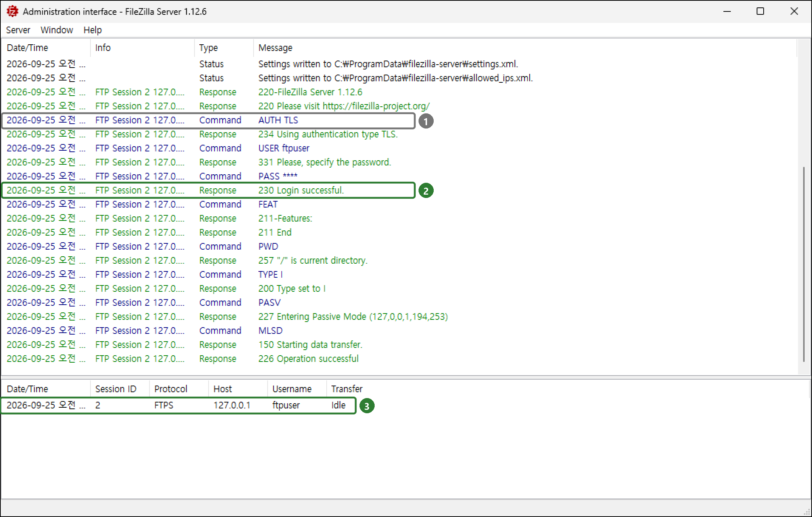
Task: Minimize the FileZilla Server window
Action: tap(727, 11)
